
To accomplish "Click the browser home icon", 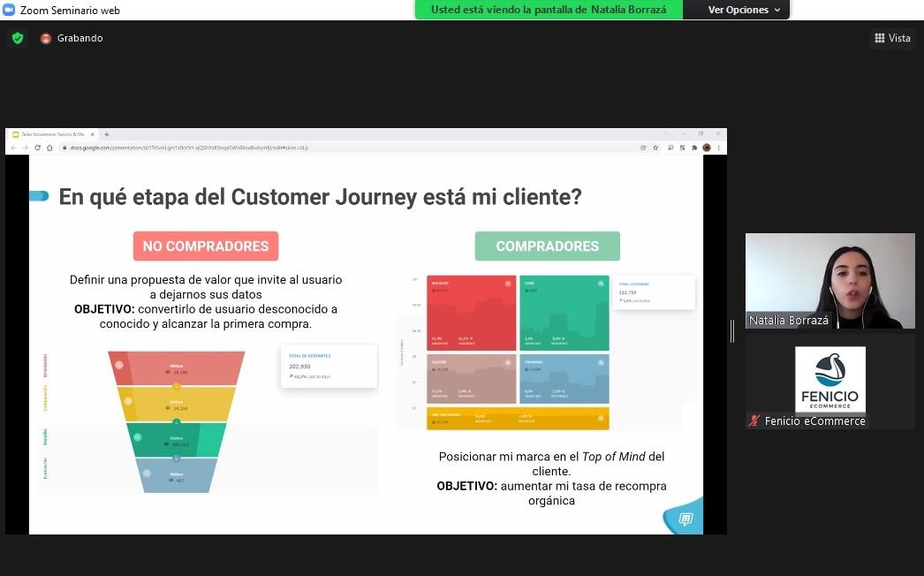I will (49, 148).
